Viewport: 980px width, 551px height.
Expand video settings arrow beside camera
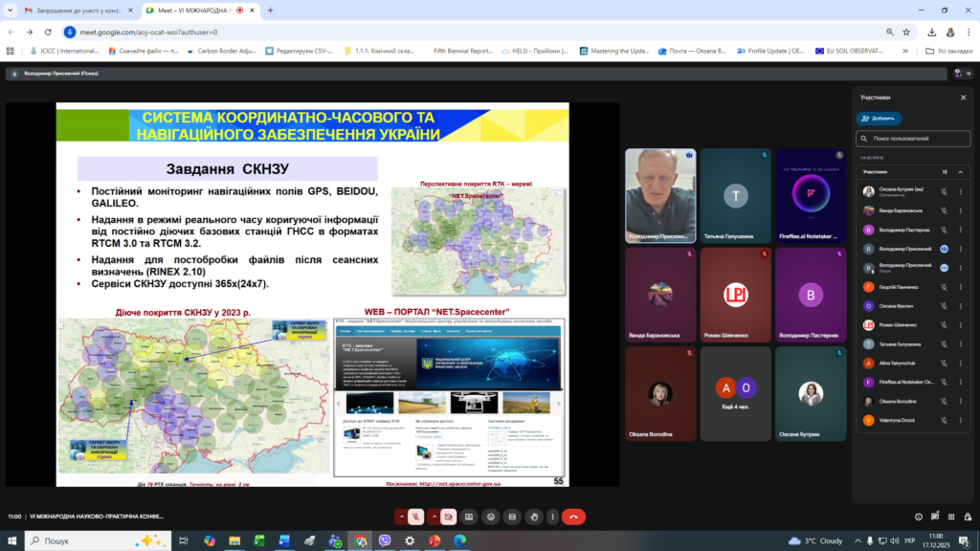point(433,517)
